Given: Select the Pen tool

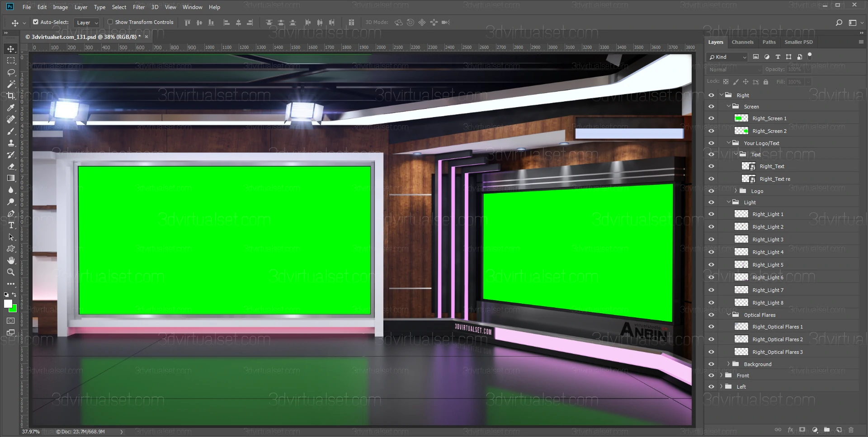Looking at the screenshot, I should click(x=11, y=213).
